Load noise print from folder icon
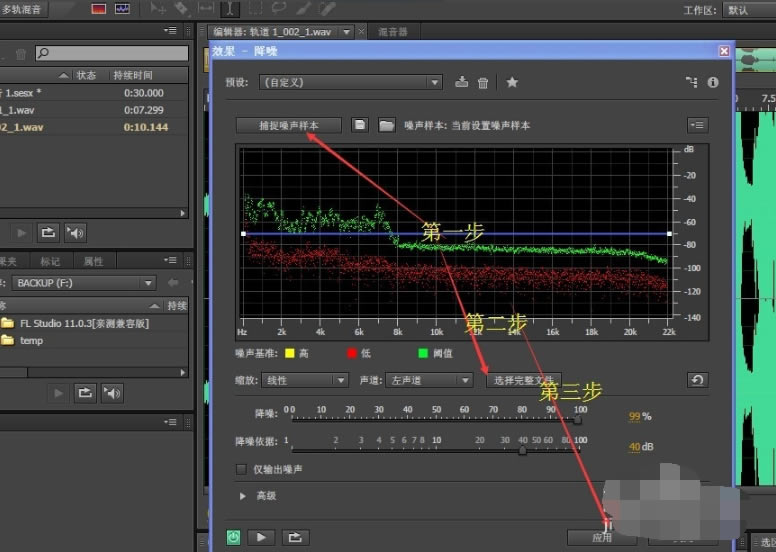The height and width of the screenshot is (552, 776). tap(385, 125)
